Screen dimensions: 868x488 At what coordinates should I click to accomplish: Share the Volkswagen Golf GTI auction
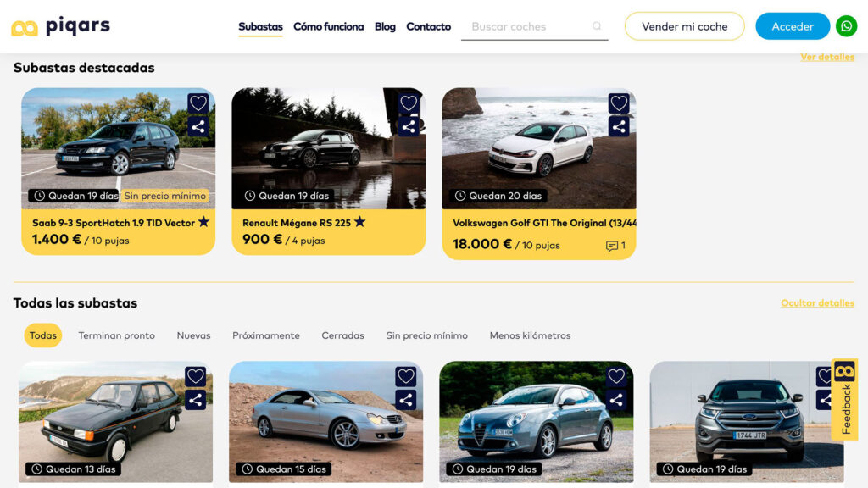(x=619, y=127)
